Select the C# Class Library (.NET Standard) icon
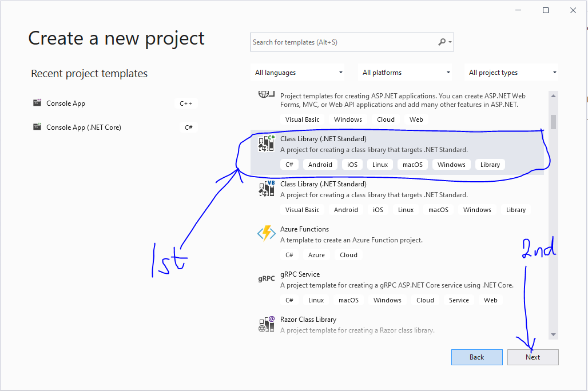 click(266, 143)
